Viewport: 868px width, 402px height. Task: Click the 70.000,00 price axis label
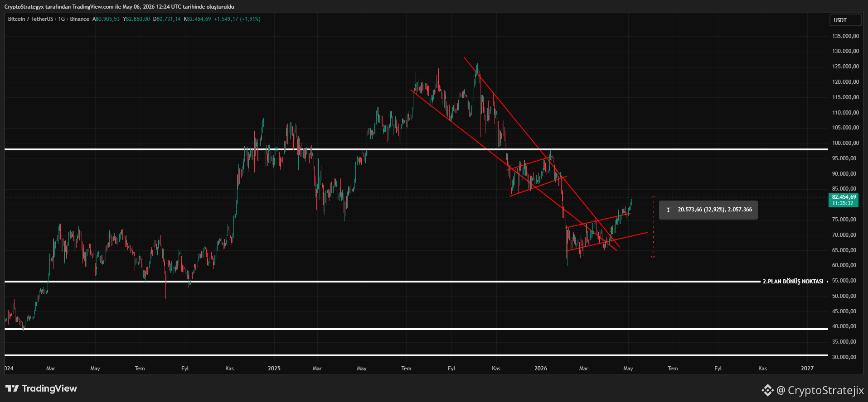click(x=844, y=235)
